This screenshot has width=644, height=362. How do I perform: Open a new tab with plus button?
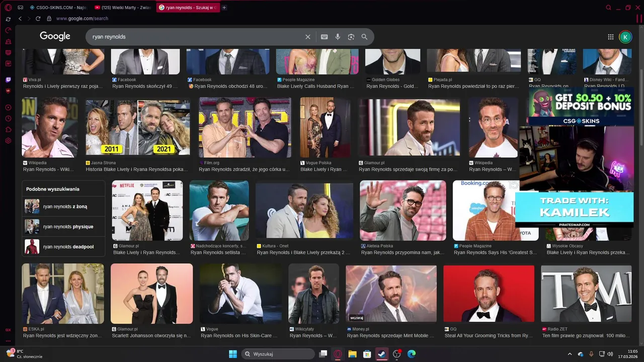(x=224, y=8)
